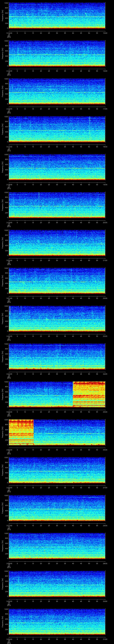Click the 3:14:00 start time label
The image size is (114, 644).
(9, 33)
